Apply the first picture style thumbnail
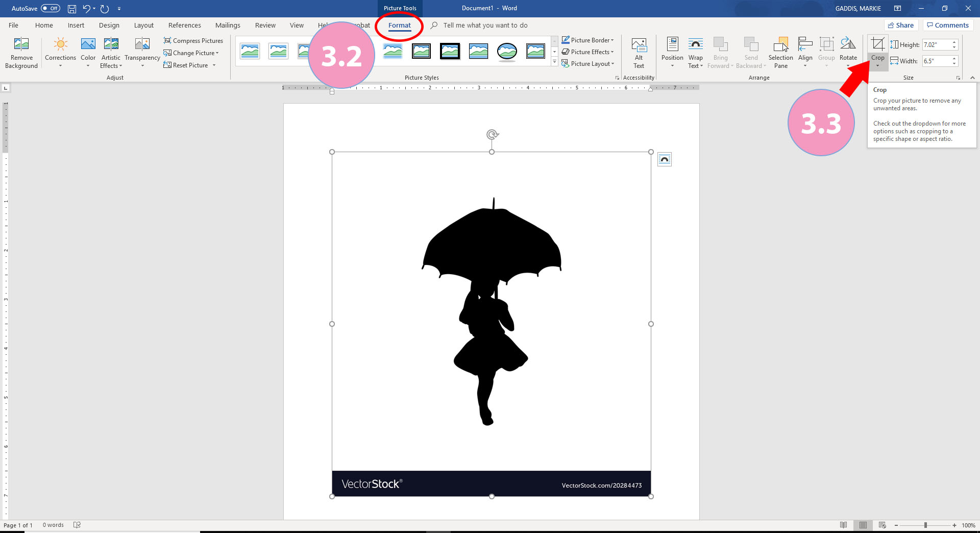The image size is (980, 533). click(250, 51)
